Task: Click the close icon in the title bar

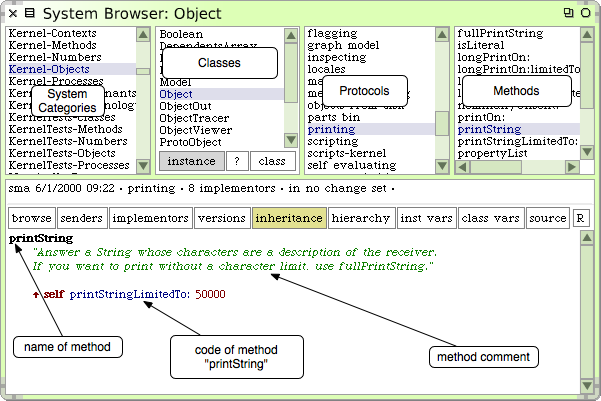Action: 12,12
